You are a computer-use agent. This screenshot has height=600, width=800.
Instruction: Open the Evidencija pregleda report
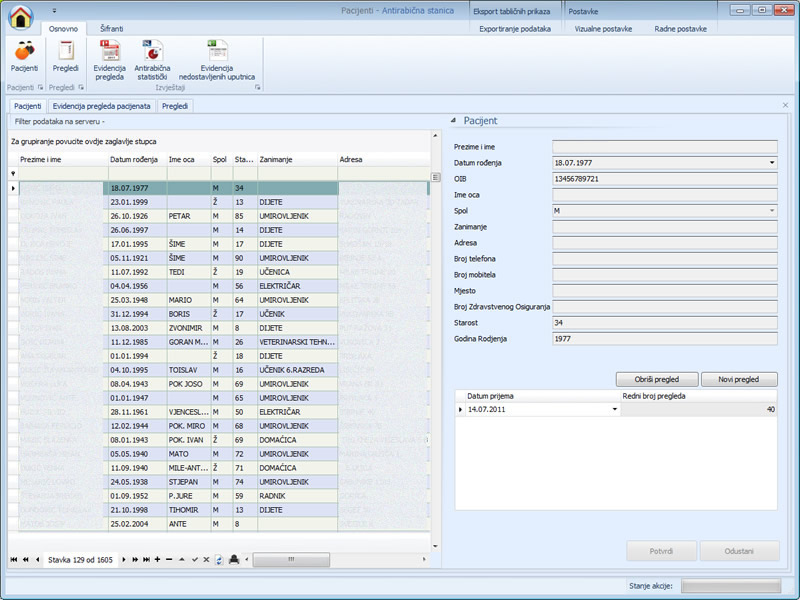pos(110,60)
